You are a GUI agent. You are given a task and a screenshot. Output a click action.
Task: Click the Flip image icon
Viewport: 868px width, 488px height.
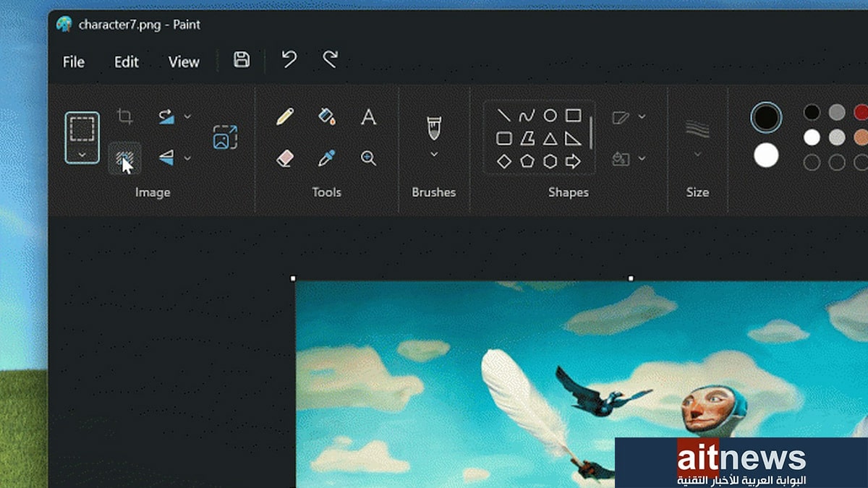166,158
